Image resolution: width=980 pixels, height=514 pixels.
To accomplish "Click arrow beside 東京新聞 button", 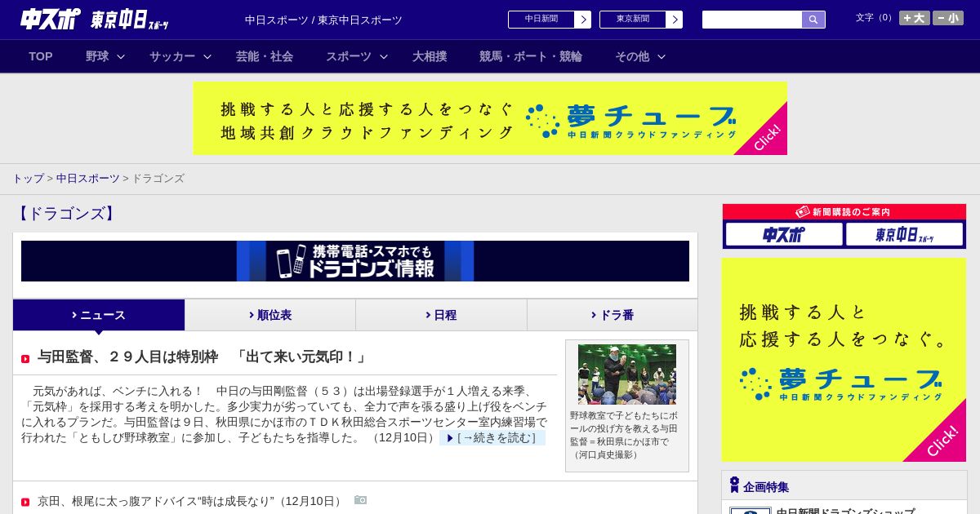I will [674, 20].
